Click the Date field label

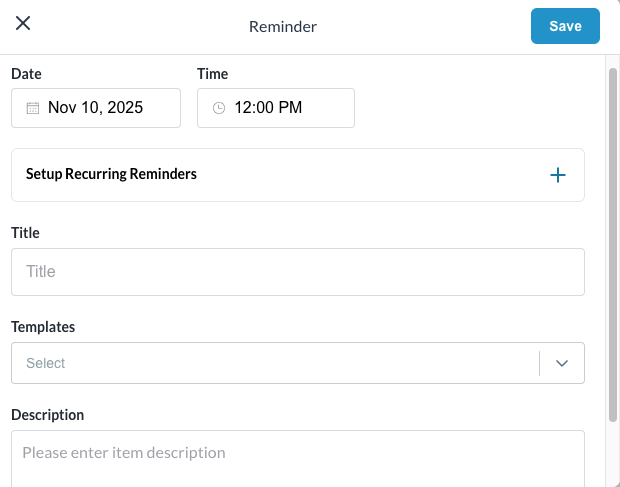[x=26, y=74]
